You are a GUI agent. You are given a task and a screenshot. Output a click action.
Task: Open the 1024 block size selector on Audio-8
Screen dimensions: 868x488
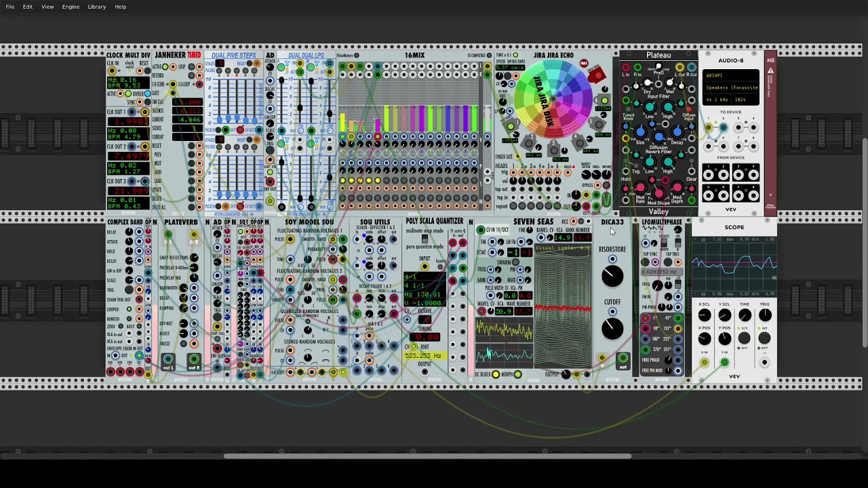pyautogui.click(x=745, y=100)
